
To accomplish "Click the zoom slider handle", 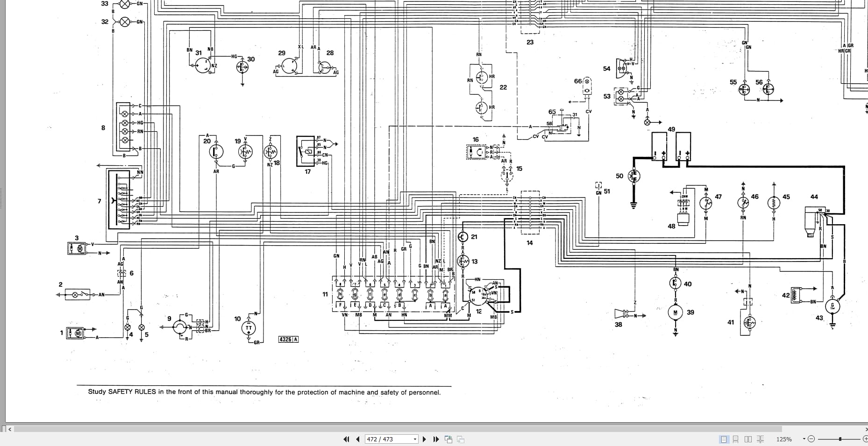I will click(x=840, y=439).
